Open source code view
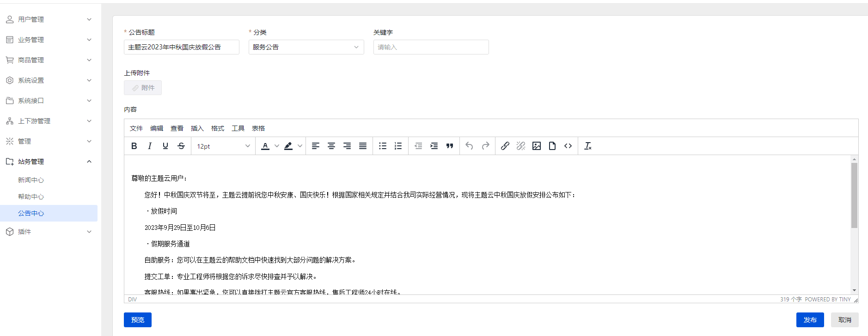868x336 pixels. coord(568,146)
